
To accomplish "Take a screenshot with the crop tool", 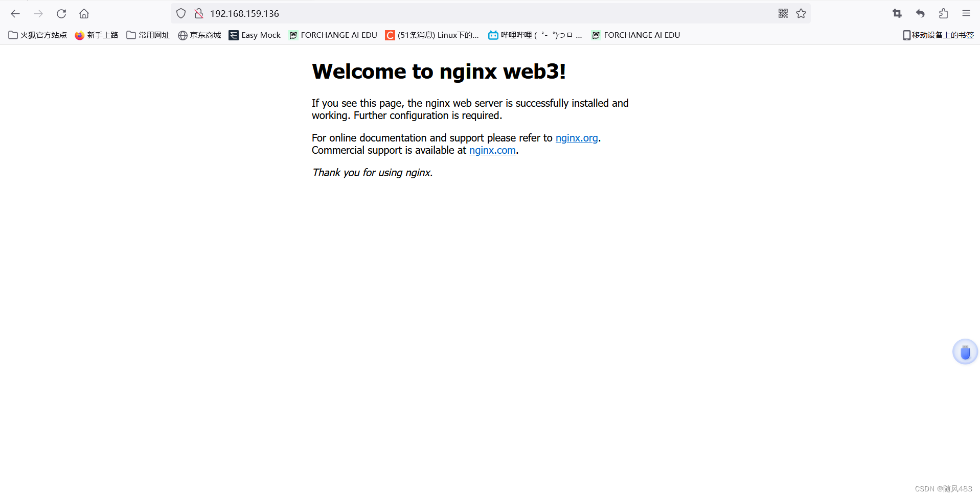I will tap(897, 14).
